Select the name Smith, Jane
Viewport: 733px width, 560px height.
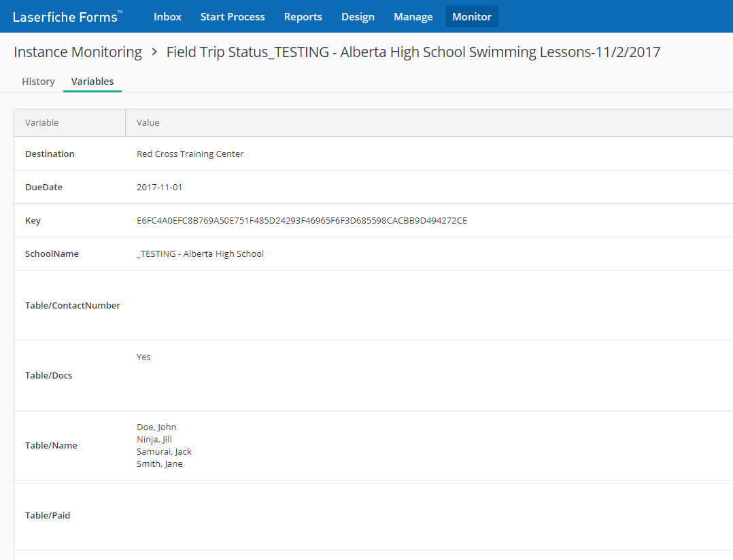pos(159,464)
